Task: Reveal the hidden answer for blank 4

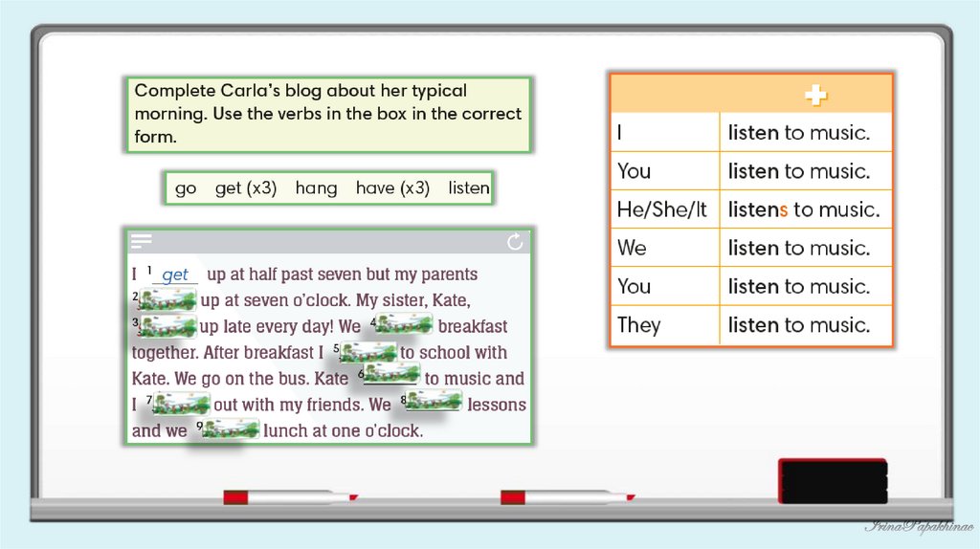Action: point(404,323)
